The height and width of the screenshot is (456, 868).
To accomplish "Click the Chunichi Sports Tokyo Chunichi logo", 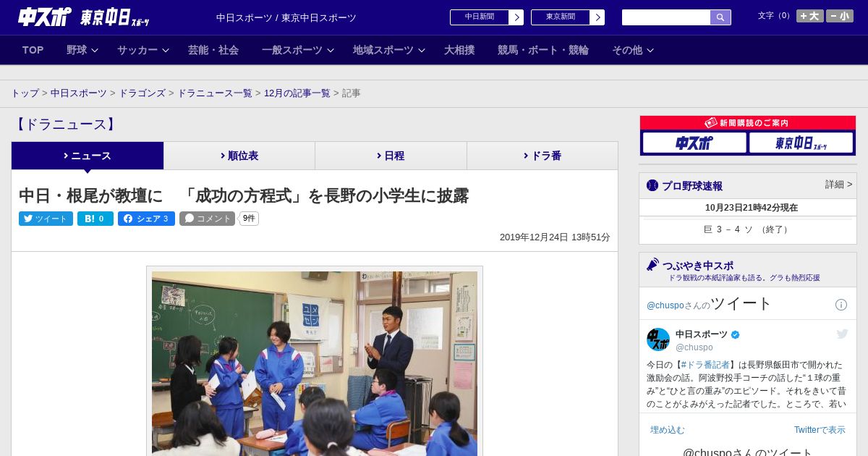I will [84, 17].
